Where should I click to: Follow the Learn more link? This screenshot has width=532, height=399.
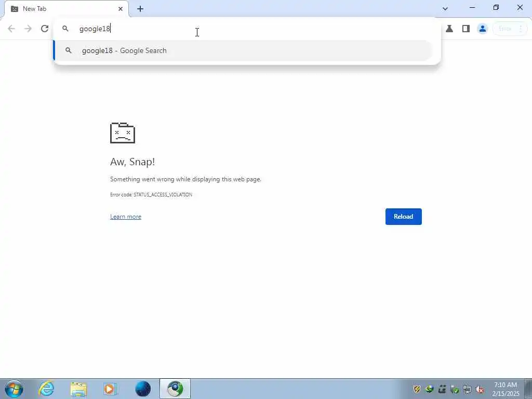click(126, 217)
